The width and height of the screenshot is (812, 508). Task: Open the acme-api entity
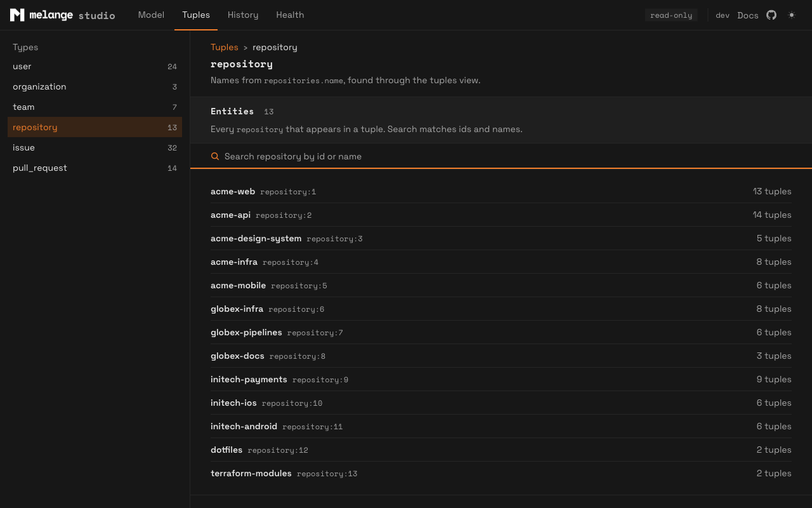click(x=501, y=215)
